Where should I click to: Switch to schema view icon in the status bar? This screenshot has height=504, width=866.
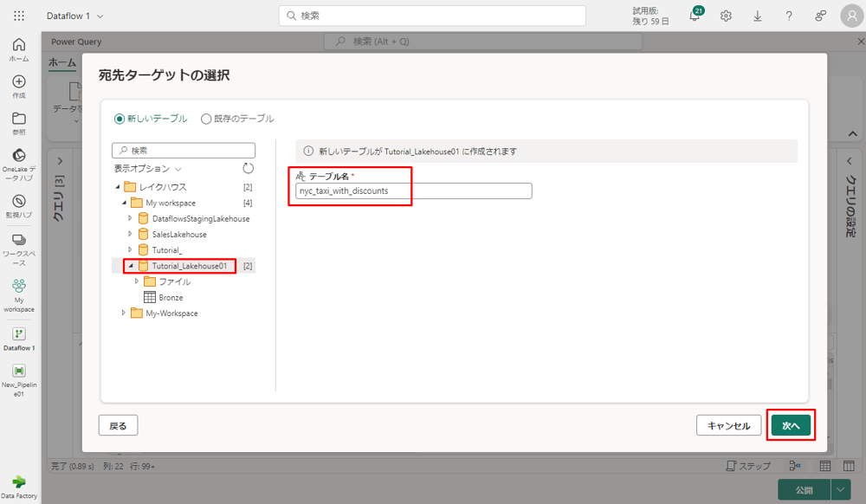[x=849, y=466]
